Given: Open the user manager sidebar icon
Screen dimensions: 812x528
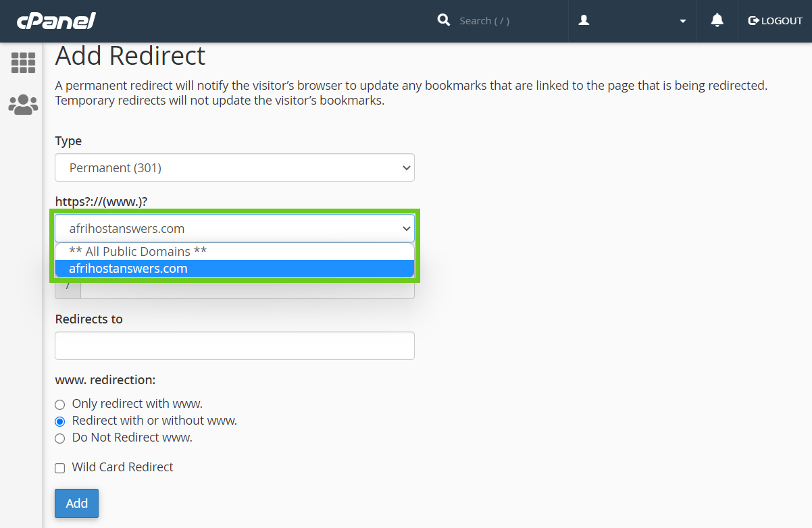Looking at the screenshot, I should [x=23, y=105].
